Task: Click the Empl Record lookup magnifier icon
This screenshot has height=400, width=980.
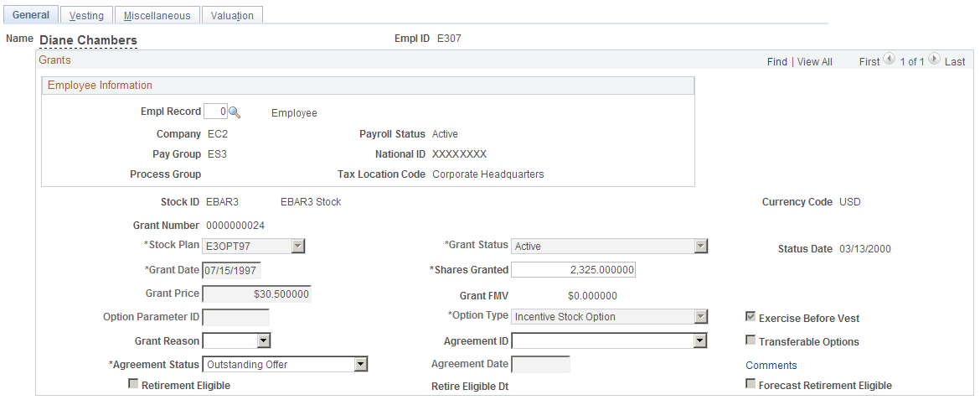Action: pos(235,112)
